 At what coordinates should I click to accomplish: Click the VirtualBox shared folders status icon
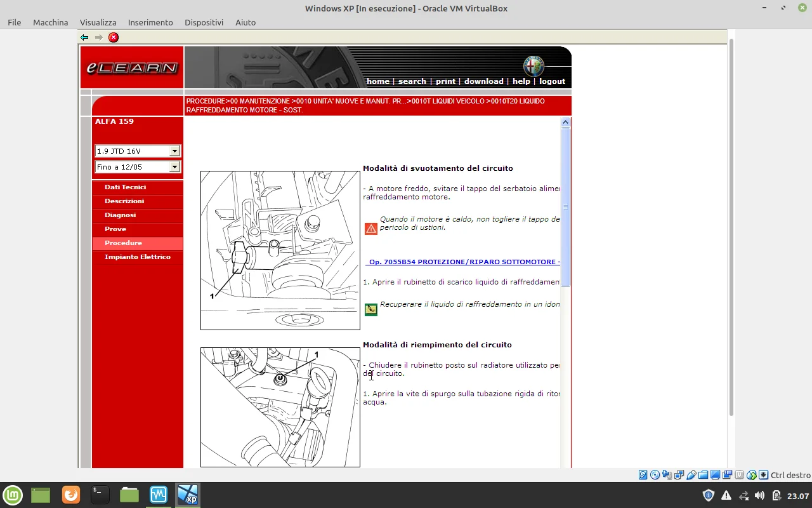tap(703, 475)
